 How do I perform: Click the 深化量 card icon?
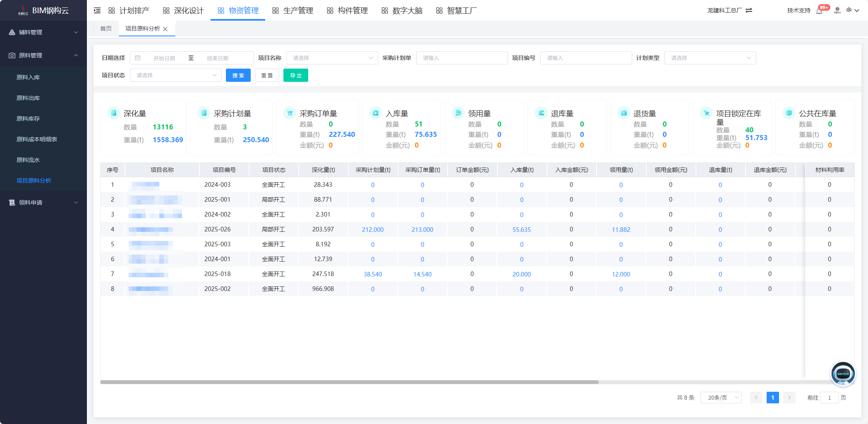point(113,113)
